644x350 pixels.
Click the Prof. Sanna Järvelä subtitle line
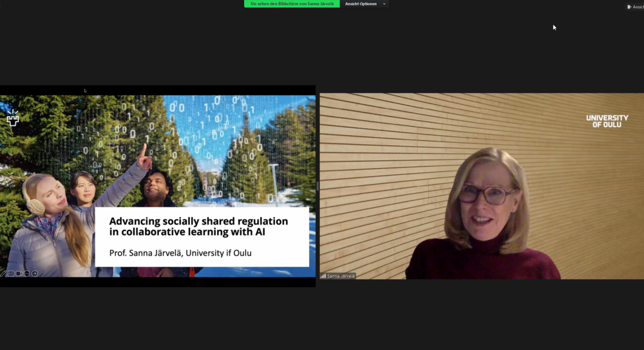[x=180, y=253]
